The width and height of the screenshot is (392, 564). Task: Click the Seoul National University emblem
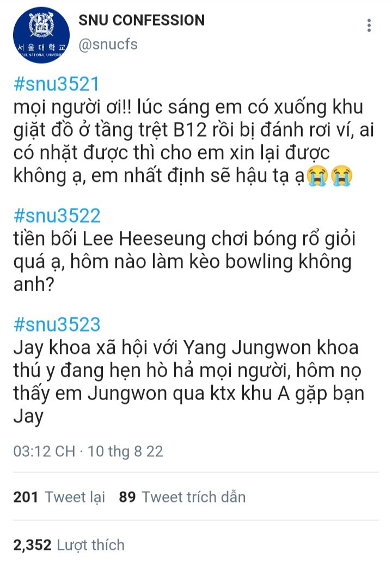(x=41, y=24)
